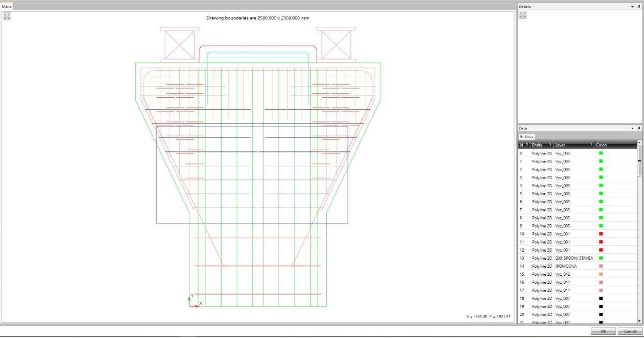Switch to the Main tab

tap(6, 6)
